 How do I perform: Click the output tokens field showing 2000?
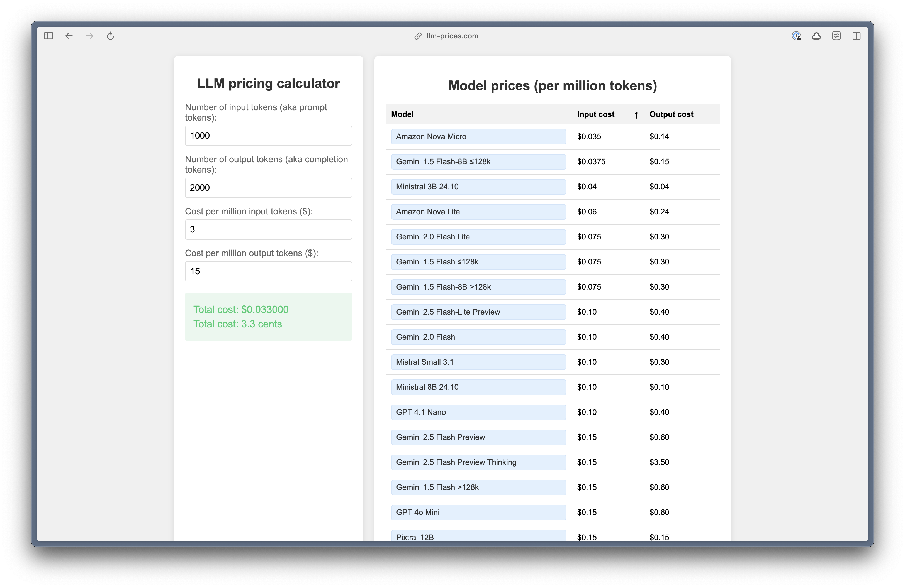click(268, 188)
